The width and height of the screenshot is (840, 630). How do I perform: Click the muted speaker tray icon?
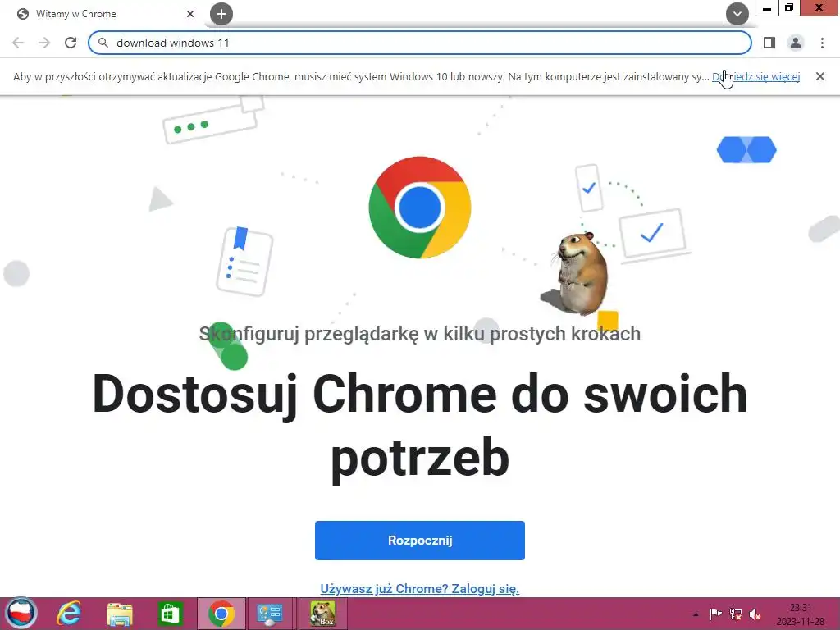tap(756, 614)
